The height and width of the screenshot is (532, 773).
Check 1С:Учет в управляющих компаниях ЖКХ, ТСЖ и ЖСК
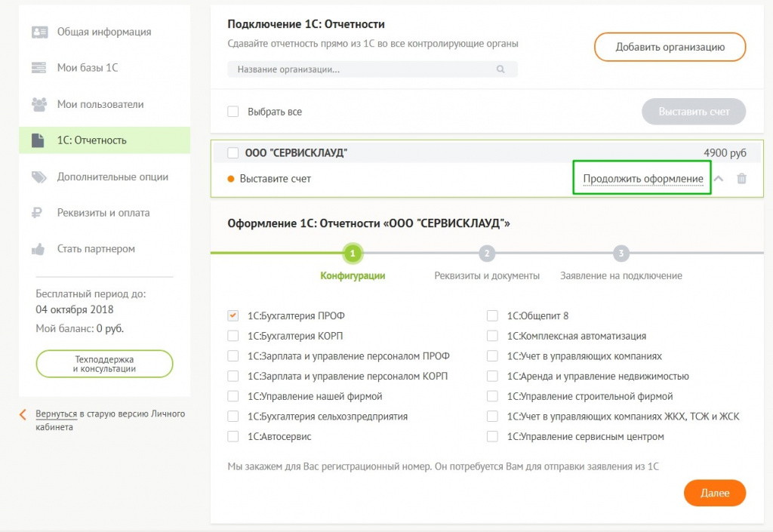click(x=492, y=417)
